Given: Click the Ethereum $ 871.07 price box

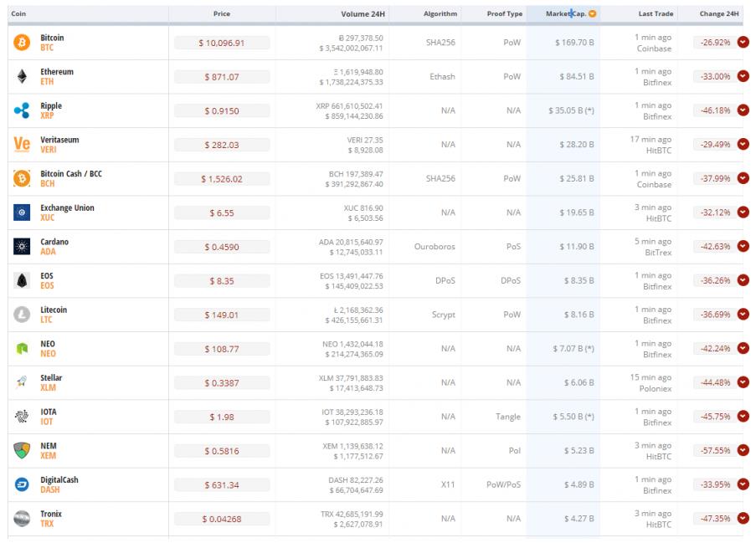Looking at the screenshot, I should (222, 77).
